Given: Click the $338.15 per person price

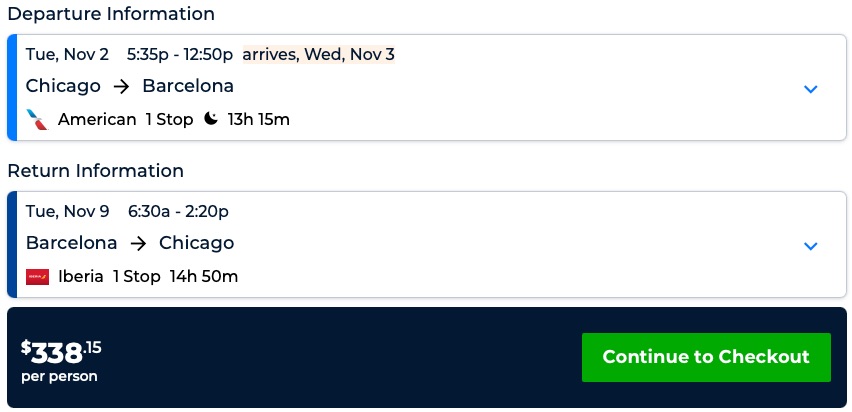Looking at the screenshot, I should coord(62,358).
